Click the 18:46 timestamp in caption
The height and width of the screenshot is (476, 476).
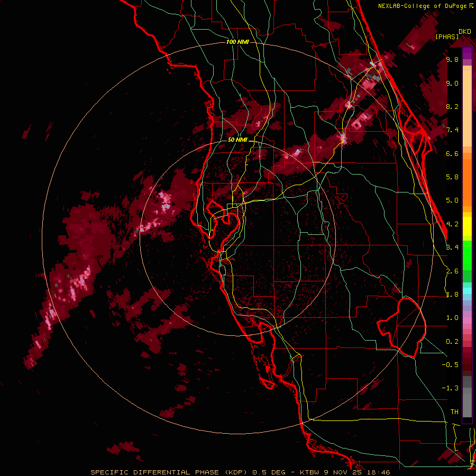380,472
